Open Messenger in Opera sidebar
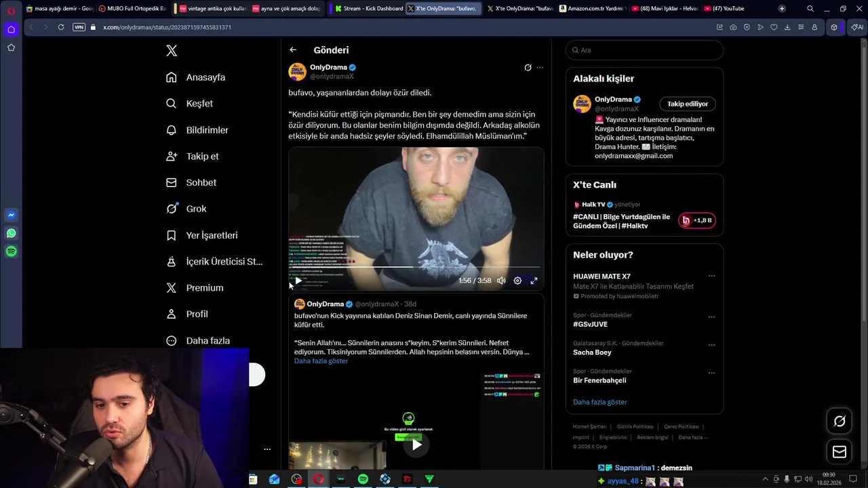Screen dimensions: 868x488 11,215
